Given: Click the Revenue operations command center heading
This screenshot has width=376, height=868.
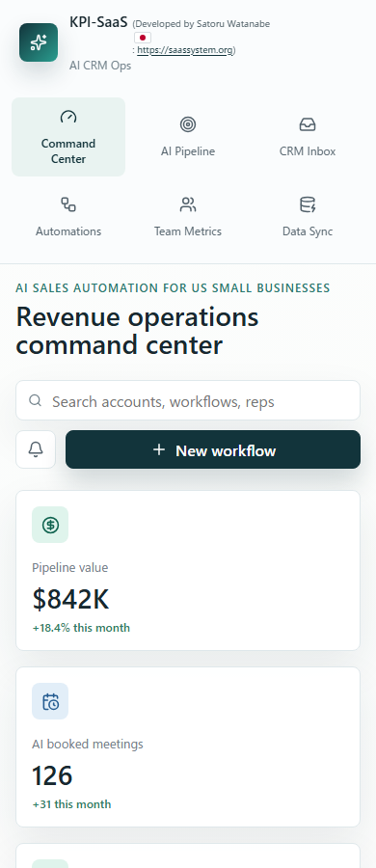Looking at the screenshot, I should (137, 331).
